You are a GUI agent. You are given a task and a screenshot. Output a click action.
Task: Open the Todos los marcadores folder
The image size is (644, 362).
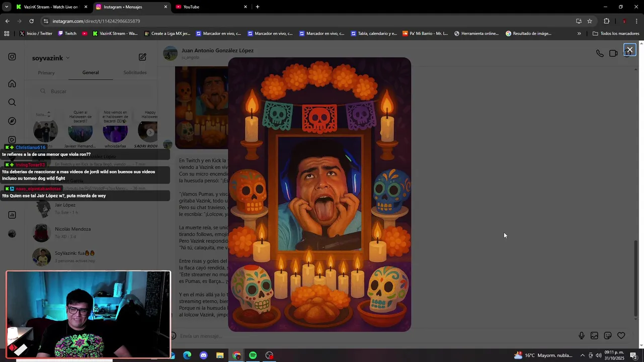[616, 34]
